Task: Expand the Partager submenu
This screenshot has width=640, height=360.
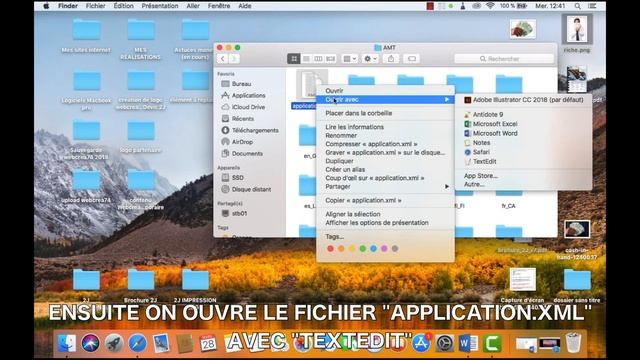Action: point(385,187)
